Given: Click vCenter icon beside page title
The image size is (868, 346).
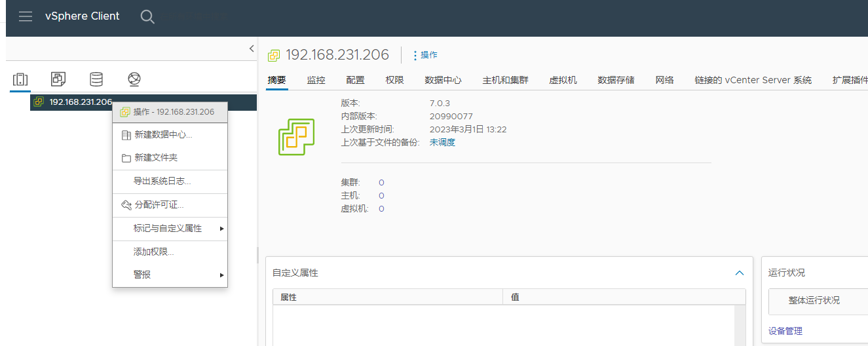Looking at the screenshot, I should click(x=274, y=55).
